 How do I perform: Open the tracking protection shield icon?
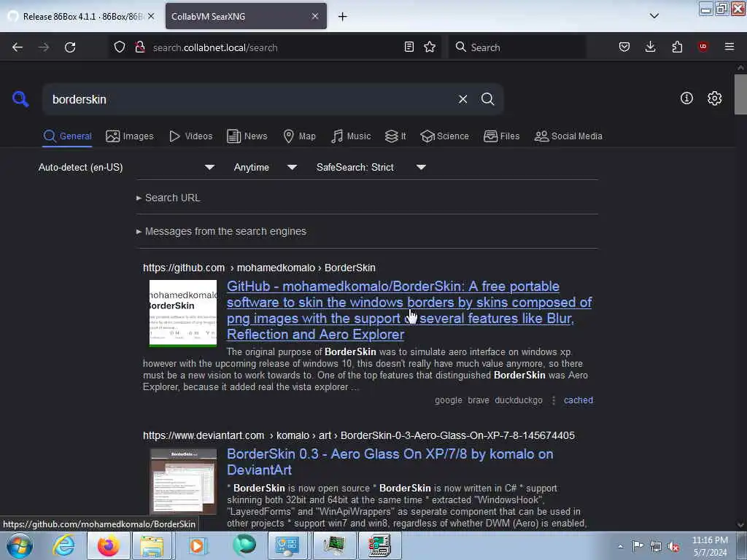point(120,47)
